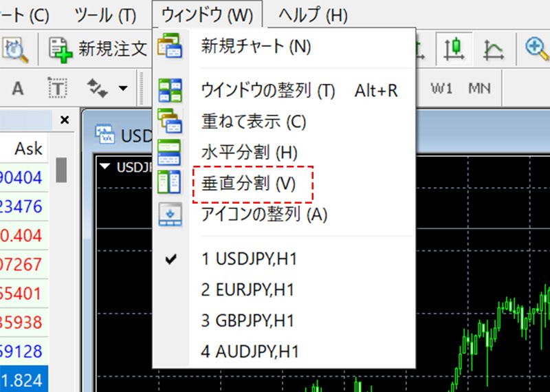Open the arrows tool dropdown arrow

(x=123, y=88)
